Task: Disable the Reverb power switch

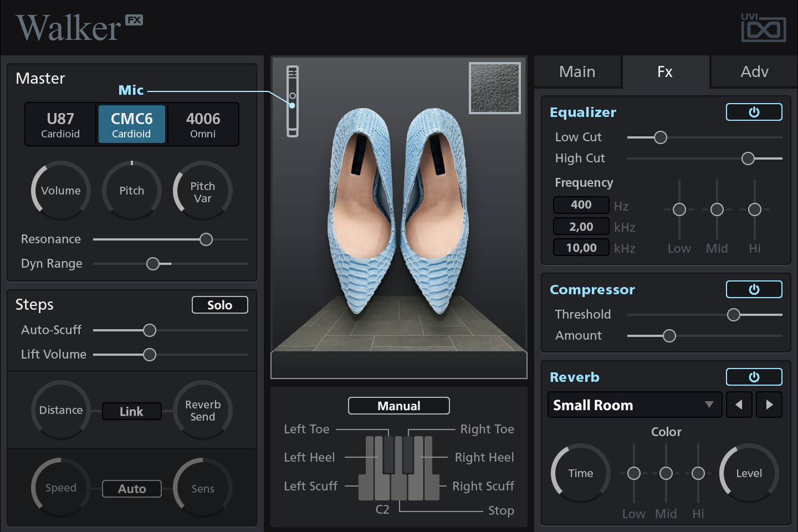Action: click(x=754, y=377)
